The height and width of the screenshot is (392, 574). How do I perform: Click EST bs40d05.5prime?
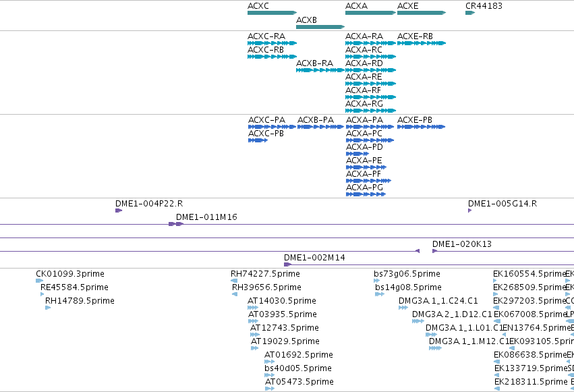269,375
